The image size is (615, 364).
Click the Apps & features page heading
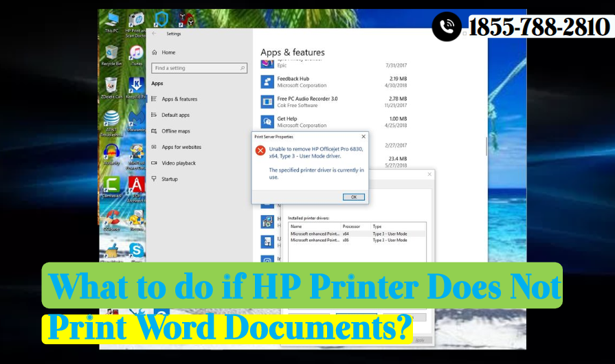(x=293, y=52)
